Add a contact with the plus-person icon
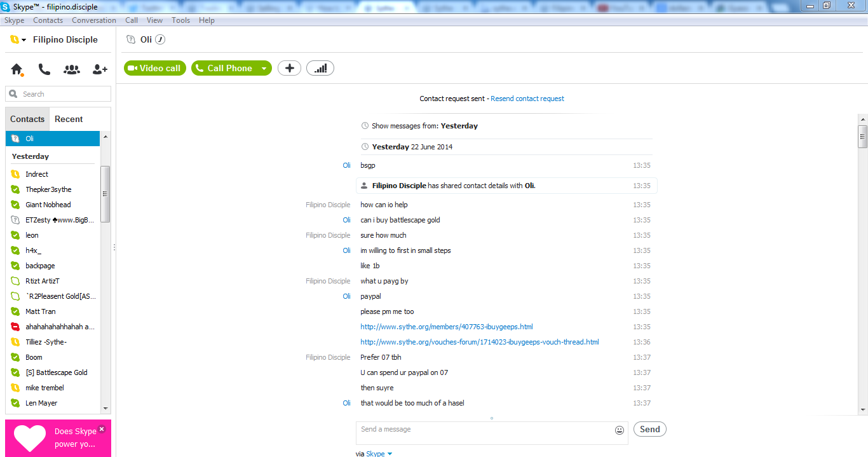 (100, 69)
